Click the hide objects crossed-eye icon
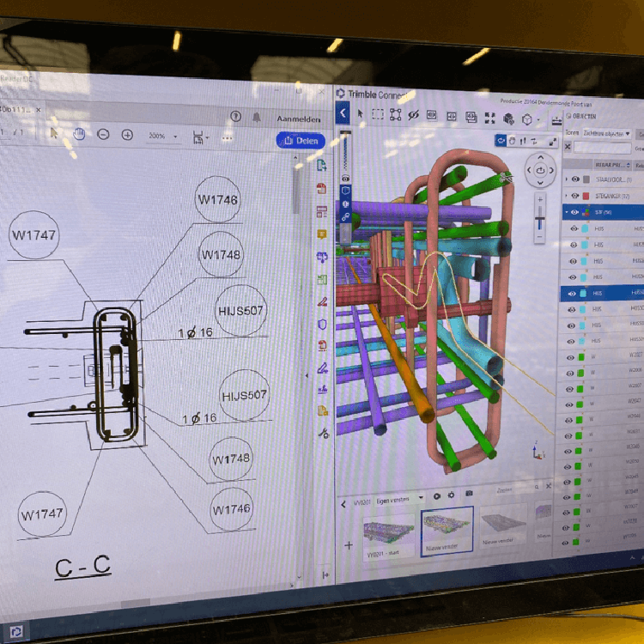This screenshot has height=644, width=644. coord(413,115)
